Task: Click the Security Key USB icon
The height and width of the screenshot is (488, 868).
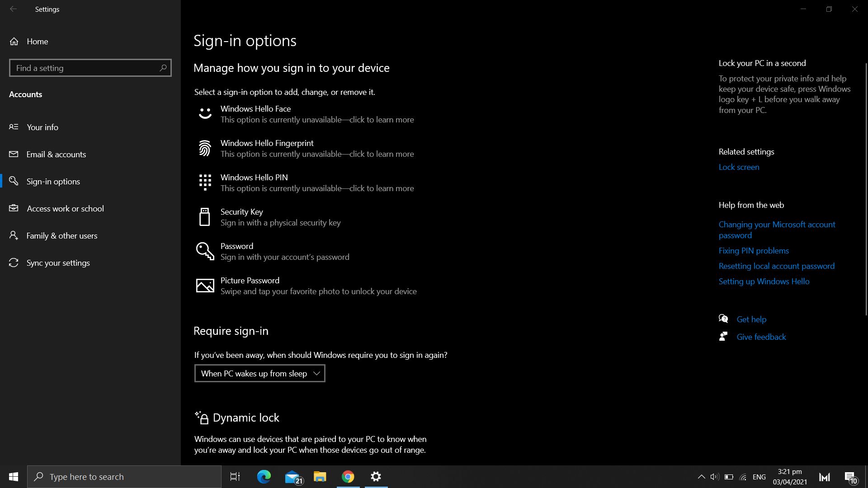Action: 205,217
